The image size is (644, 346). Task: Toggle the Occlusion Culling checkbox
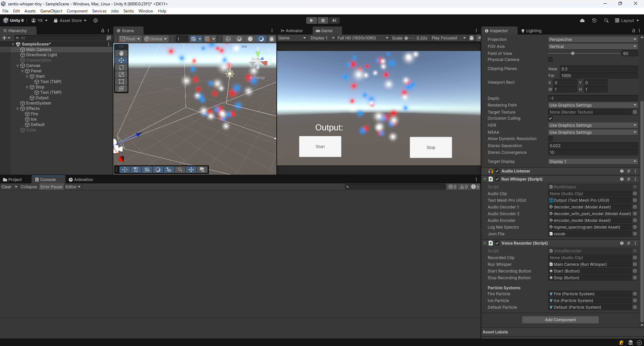tap(550, 118)
